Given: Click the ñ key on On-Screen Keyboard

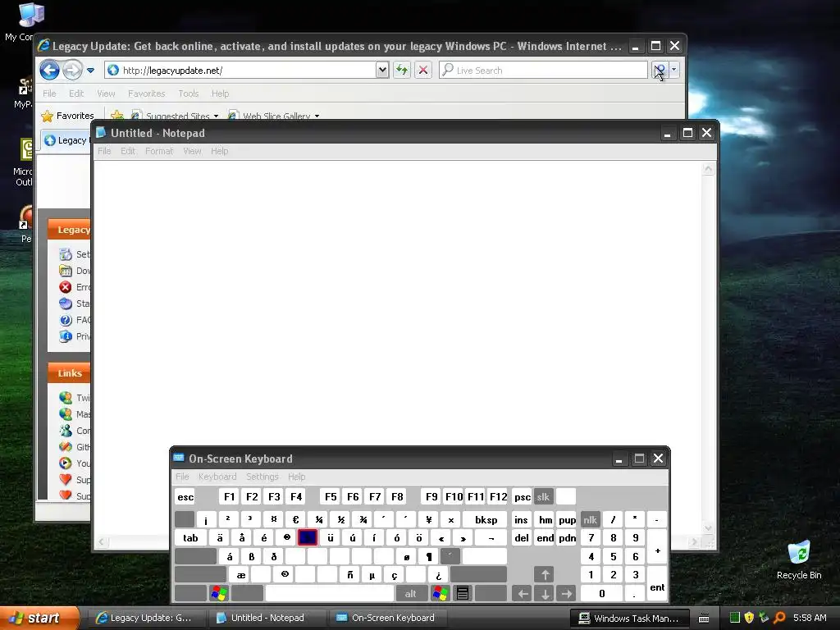Looking at the screenshot, I should pyautogui.click(x=349, y=575).
